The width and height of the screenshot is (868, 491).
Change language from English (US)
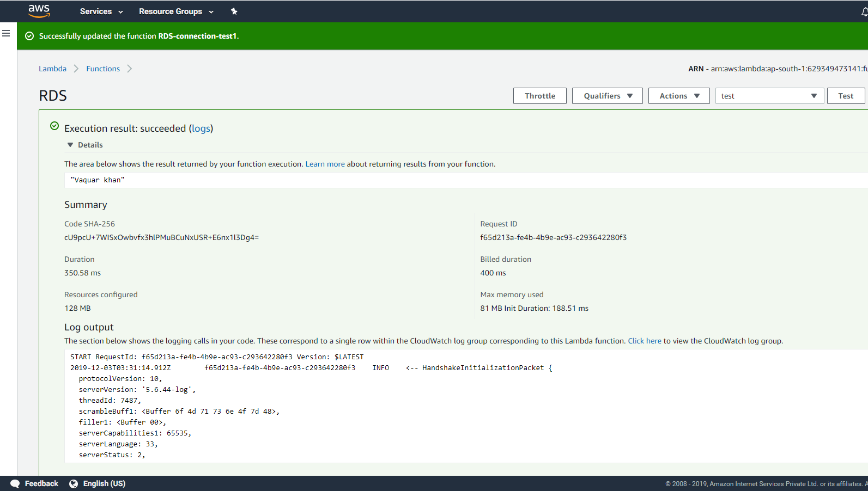point(104,484)
